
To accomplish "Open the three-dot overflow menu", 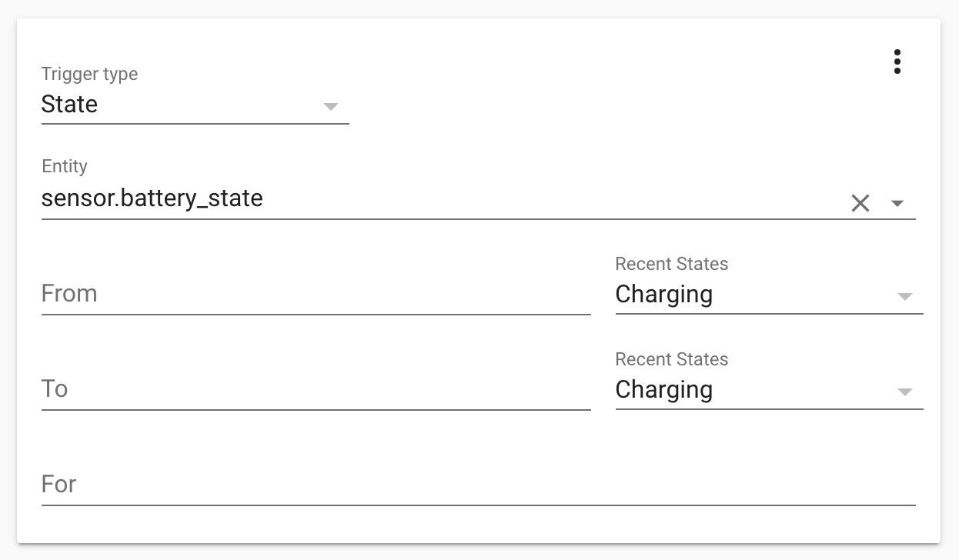I will (x=897, y=62).
